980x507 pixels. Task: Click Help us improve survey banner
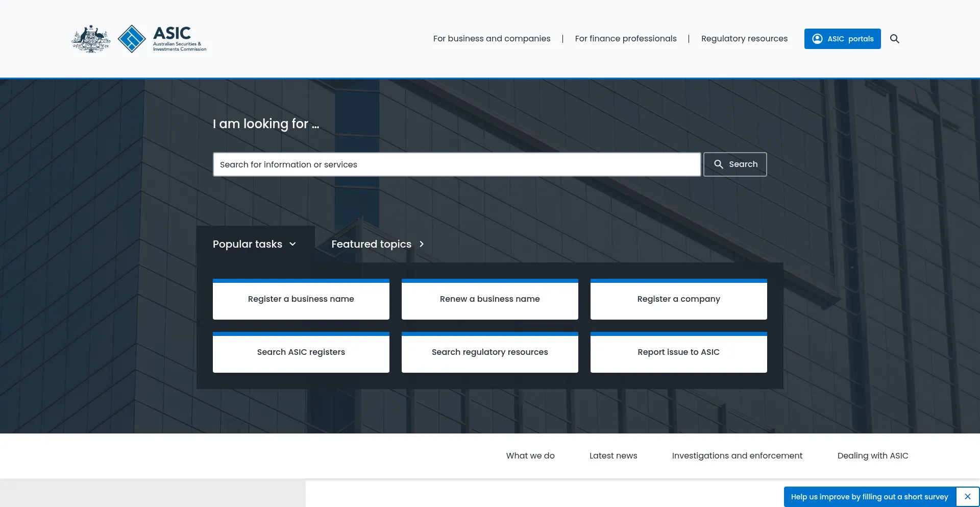870,497
